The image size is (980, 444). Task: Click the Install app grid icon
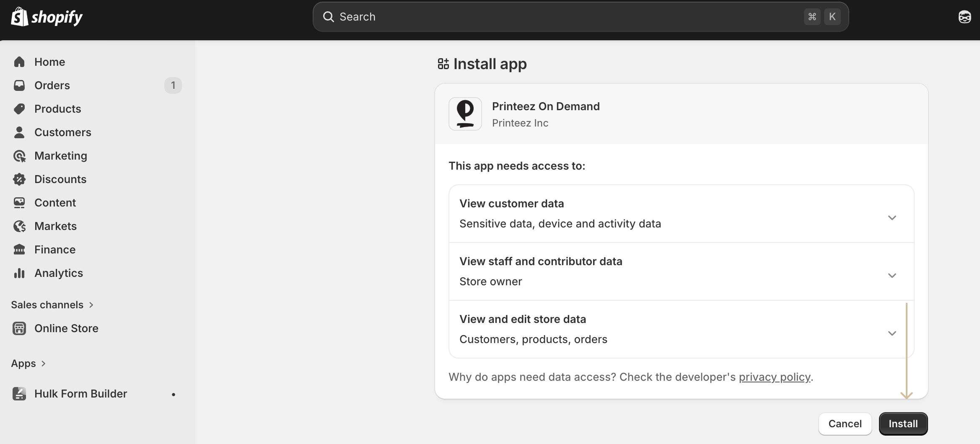pyautogui.click(x=443, y=64)
